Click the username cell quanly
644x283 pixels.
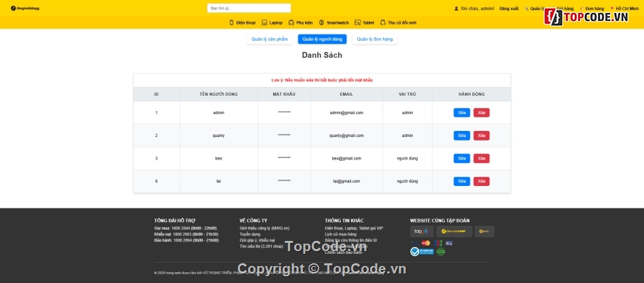218,136
